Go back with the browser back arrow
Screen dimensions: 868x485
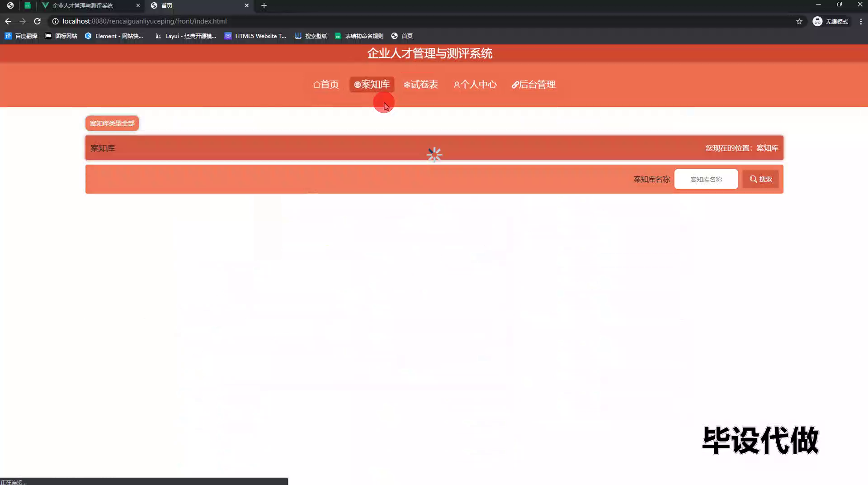pyautogui.click(x=8, y=21)
